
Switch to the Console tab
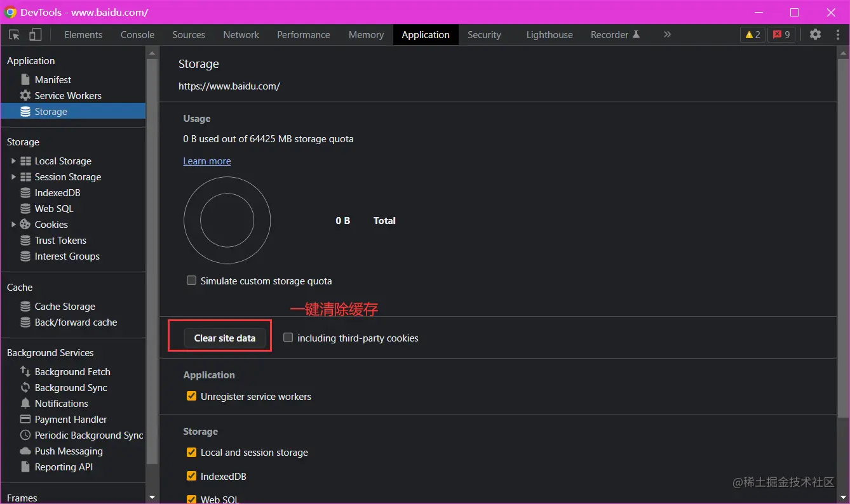click(x=138, y=35)
